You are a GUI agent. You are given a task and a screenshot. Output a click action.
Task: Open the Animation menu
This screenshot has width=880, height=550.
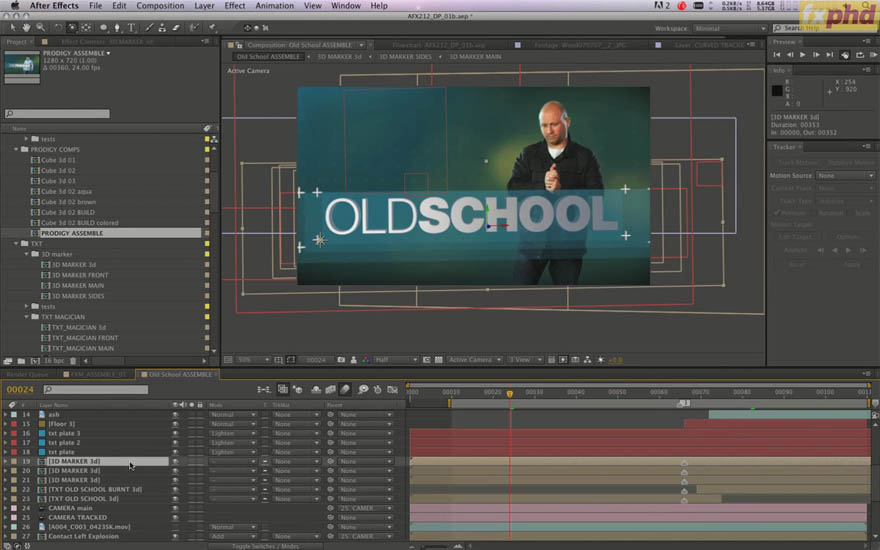[274, 6]
